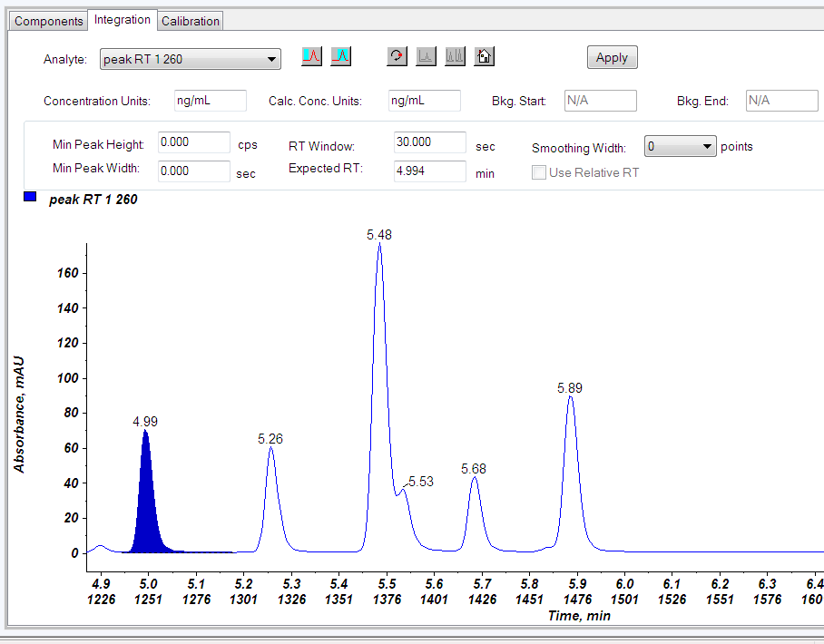Click the set background start icon
824x644 pixels.
[x=311, y=56]
